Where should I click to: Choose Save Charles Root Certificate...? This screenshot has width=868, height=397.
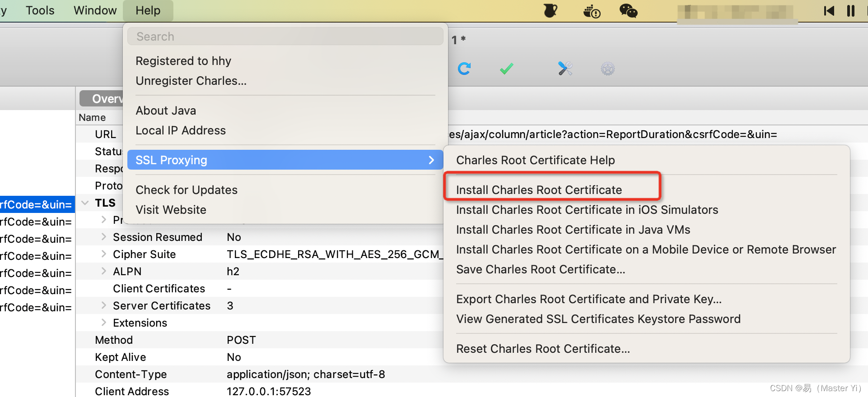[x=647, y=269]
